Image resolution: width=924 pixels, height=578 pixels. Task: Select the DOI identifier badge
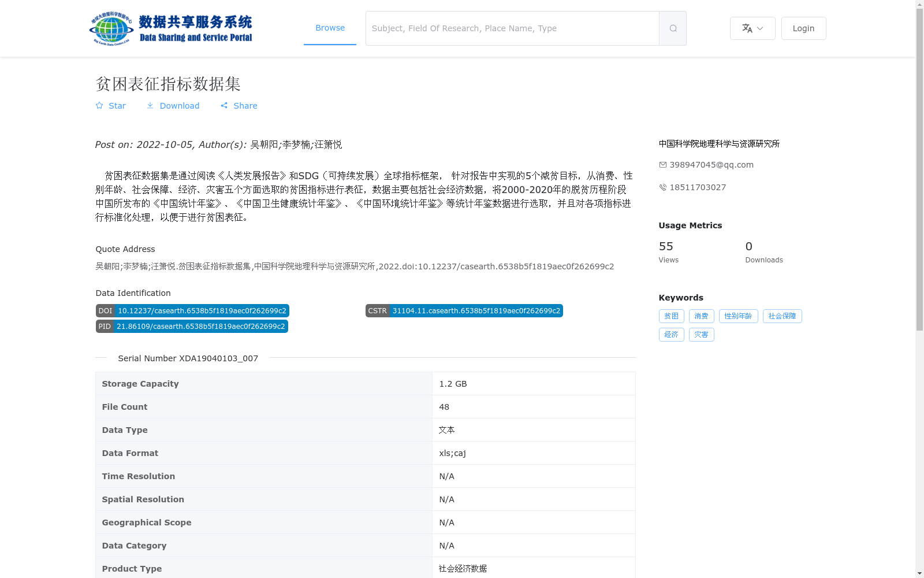[x=192, y=311]
